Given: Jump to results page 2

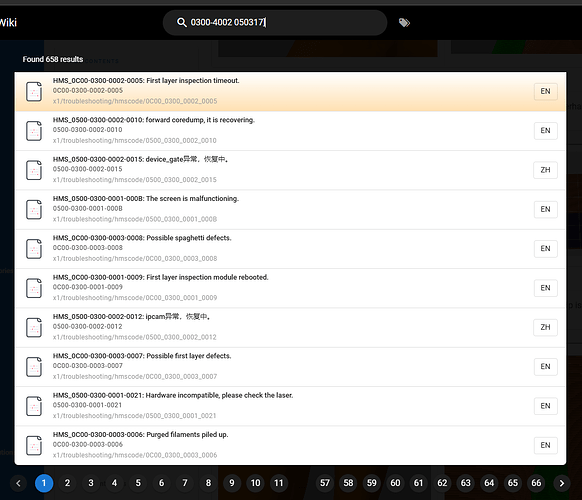Looking at the screenshot, I should 67,483.
